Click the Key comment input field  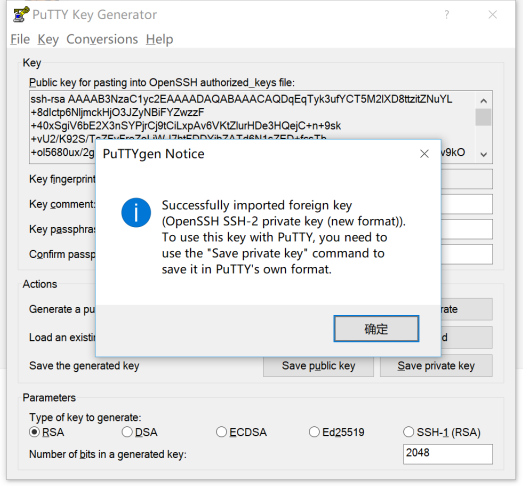click(467, 204)
